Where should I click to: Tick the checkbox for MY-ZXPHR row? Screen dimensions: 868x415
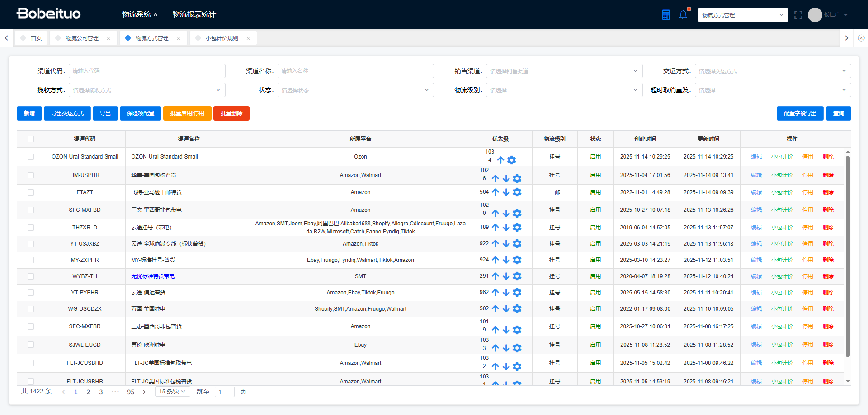pos(31,260)
